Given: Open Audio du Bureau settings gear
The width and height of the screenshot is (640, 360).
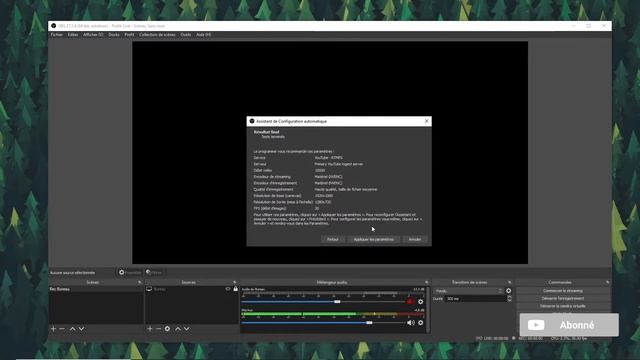Looking at the screenshot, I should coord(420,302).
